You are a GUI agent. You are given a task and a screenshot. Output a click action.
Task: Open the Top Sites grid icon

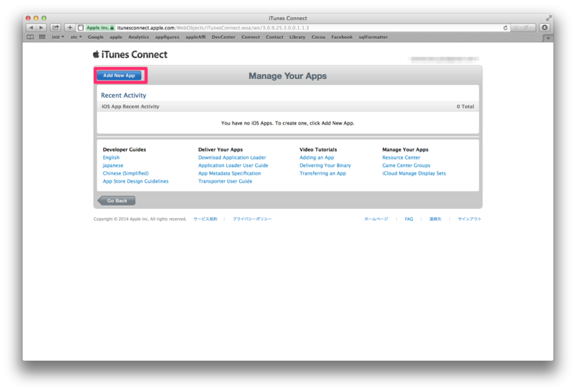point(42,37)
